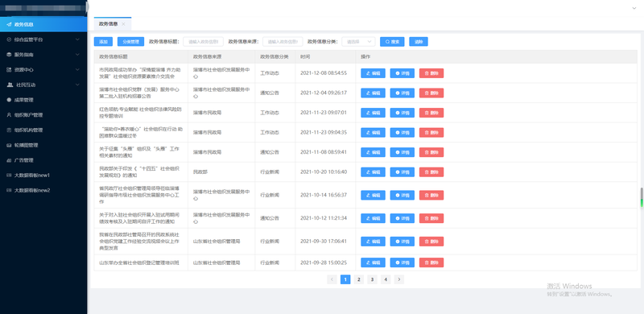This screenshot has height=314, width=644.
Task: Delete the row dated 2021-11-23 09:04:35
Action: (431, 132)
